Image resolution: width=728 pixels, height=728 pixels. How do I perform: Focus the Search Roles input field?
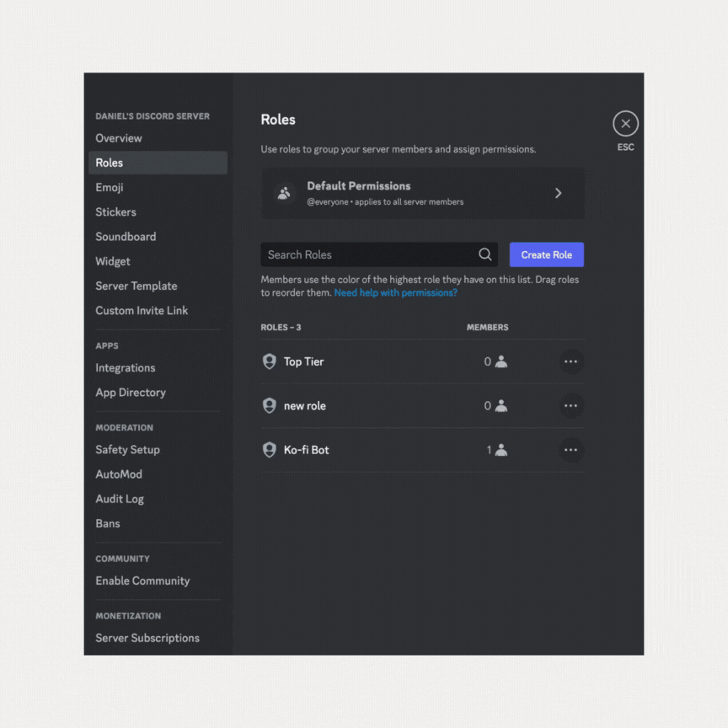tap(368, 254)
